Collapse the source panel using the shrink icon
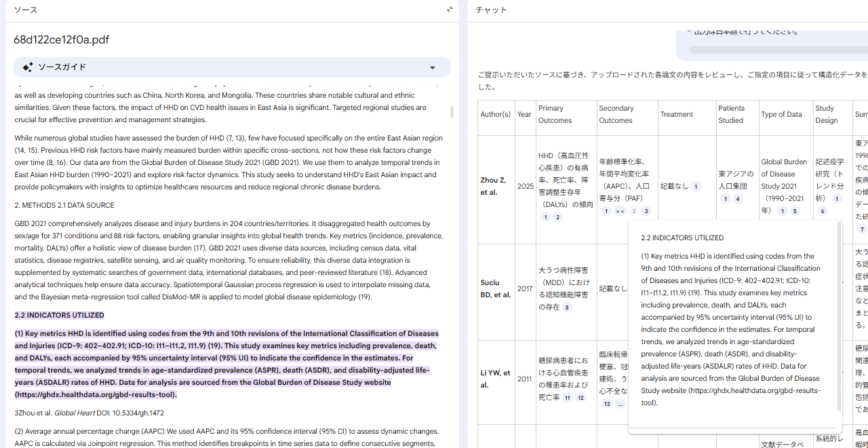This screenshot has height=448, width=868. 450,10
